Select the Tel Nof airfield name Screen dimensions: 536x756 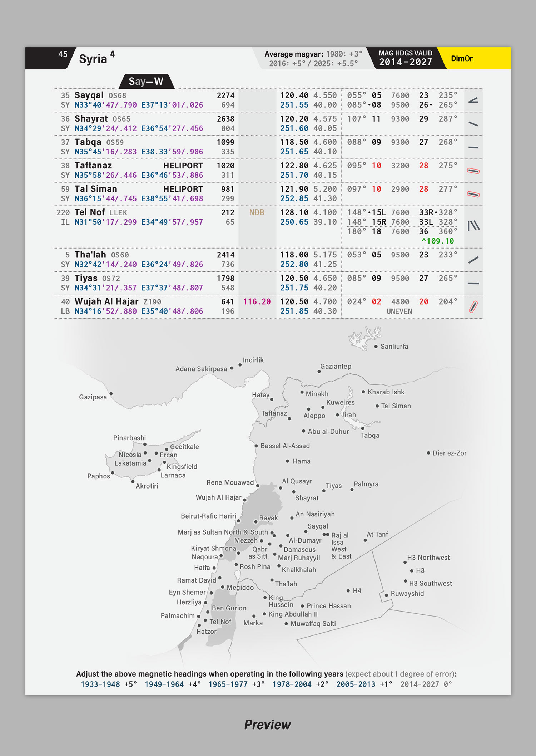(x=90, y=212)
